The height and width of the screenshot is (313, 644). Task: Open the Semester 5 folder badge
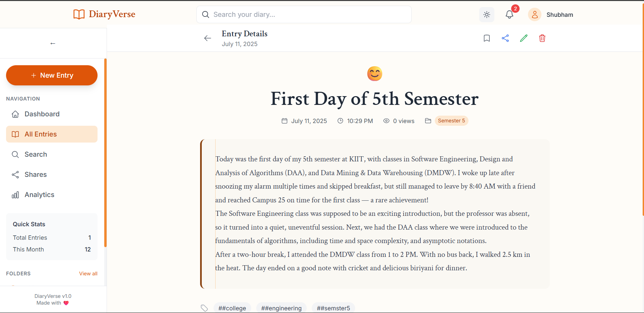tap(451, 121)
